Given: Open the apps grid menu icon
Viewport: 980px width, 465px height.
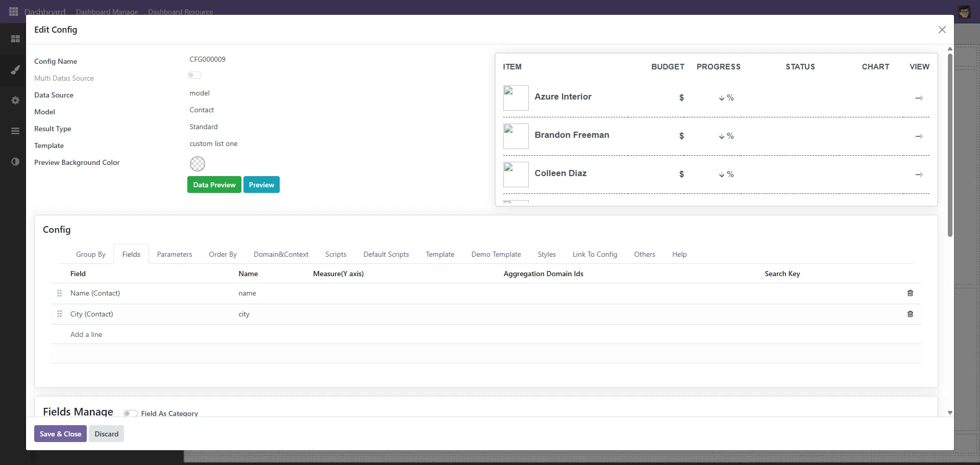Looking at the screenshot, I should (14, 11).
